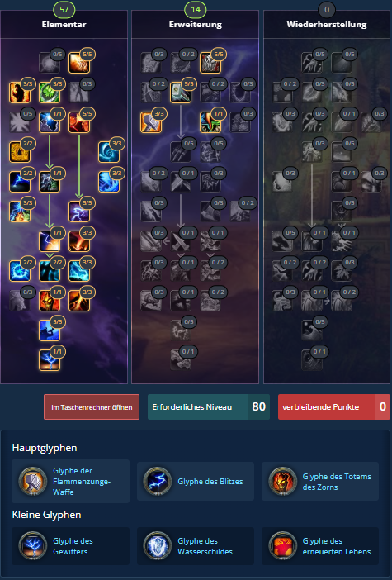This screenshot has width=392, height=580.
Task: Click the fiery totem face 1/1 talent in Elementar
Action: pyautogui.click(x=50, y=301)
